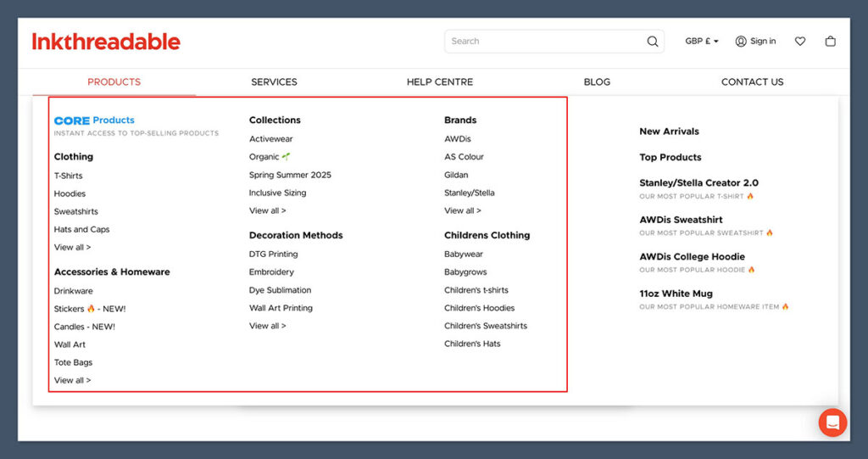Open Candles - NEW! link
Image resolution: width=868 pixels, height=459 pixels.
(84, 327)
